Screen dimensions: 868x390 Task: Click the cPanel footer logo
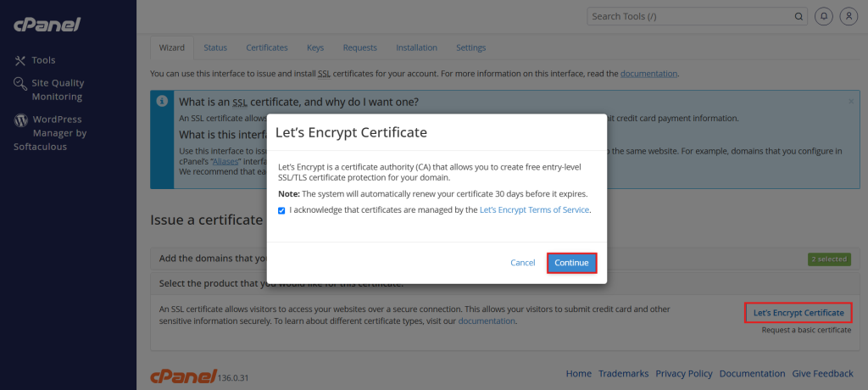tap(183, 376)
